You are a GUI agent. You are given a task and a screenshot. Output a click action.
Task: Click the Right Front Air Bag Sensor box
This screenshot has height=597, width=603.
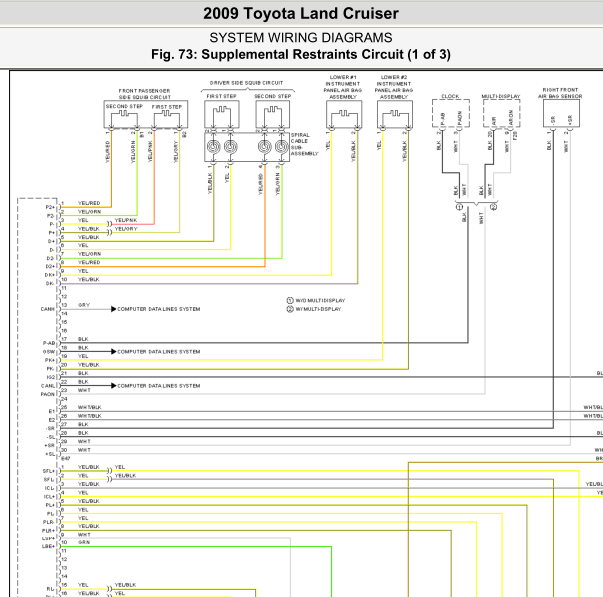(561, 114)
